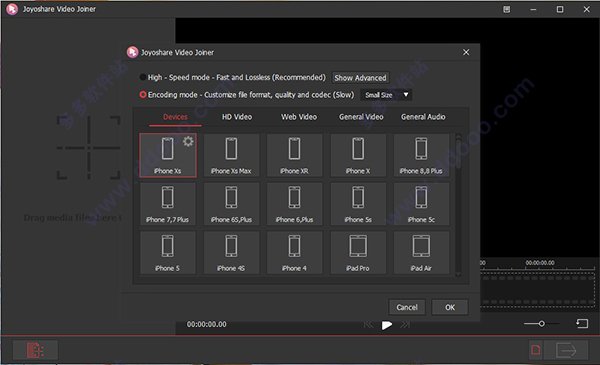Click the add media crosshair drop area
The image size is (600, 365).
89,148
